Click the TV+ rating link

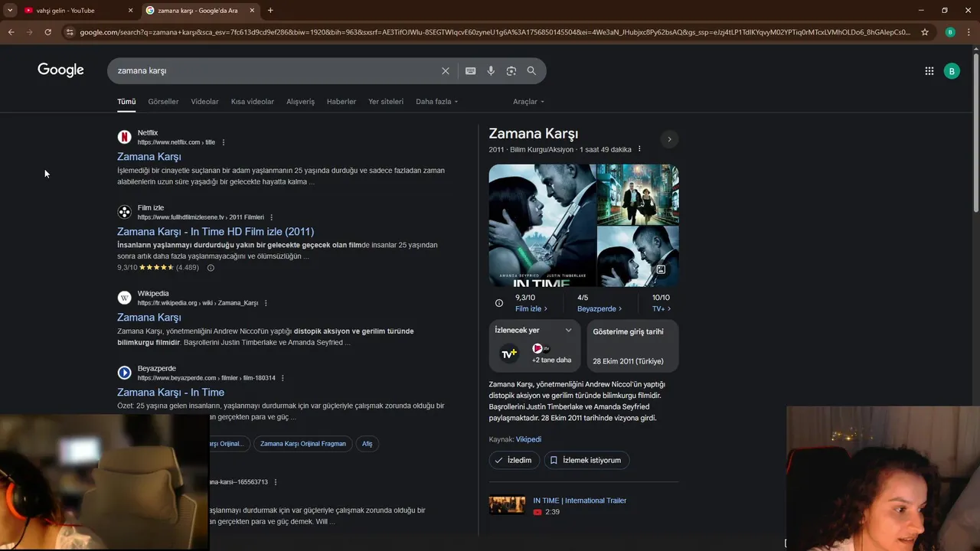tap(661, 309)
